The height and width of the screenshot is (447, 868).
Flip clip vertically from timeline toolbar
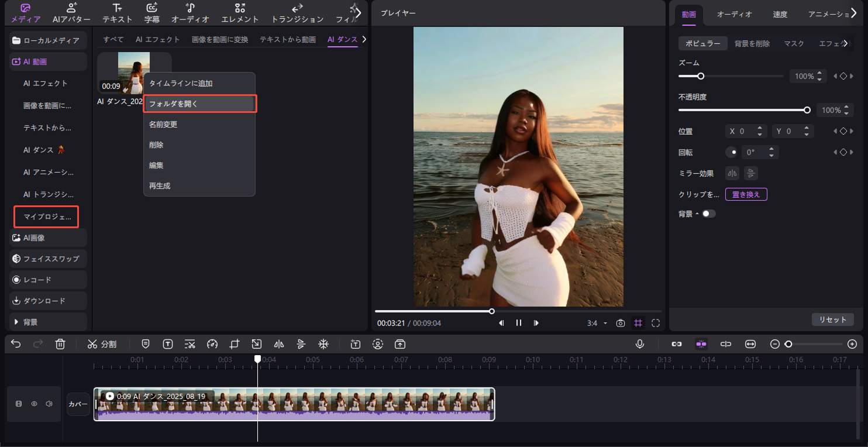click(x=301, y=344)
